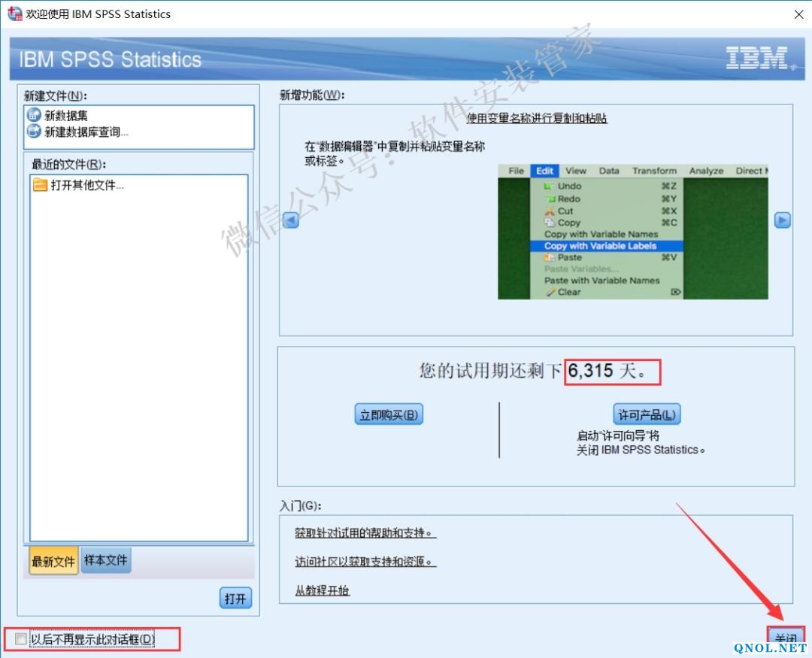Enable 以后不再显示此对话框 checkbox

21,639
